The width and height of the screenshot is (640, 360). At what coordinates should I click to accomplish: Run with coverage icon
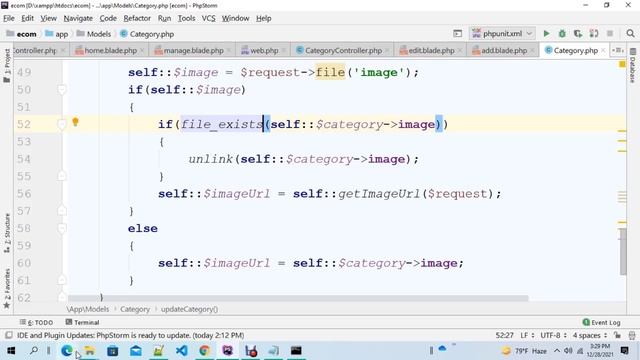point(578,33)
